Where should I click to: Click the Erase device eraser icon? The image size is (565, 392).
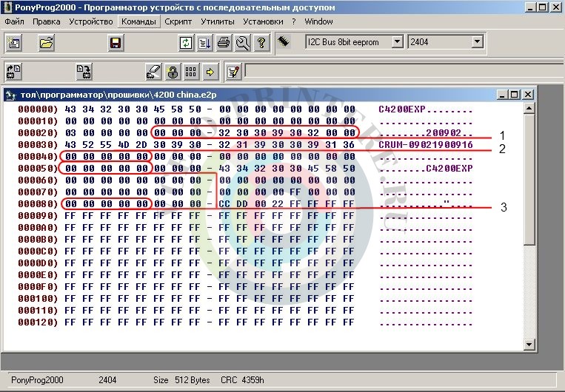coord(154,72)
